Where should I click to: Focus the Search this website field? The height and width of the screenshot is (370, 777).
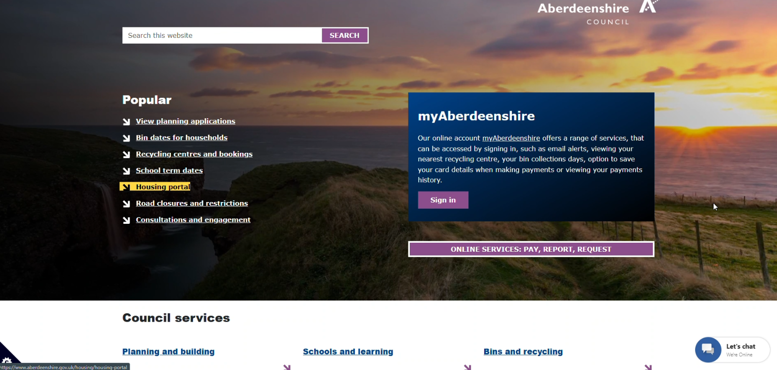222,36
